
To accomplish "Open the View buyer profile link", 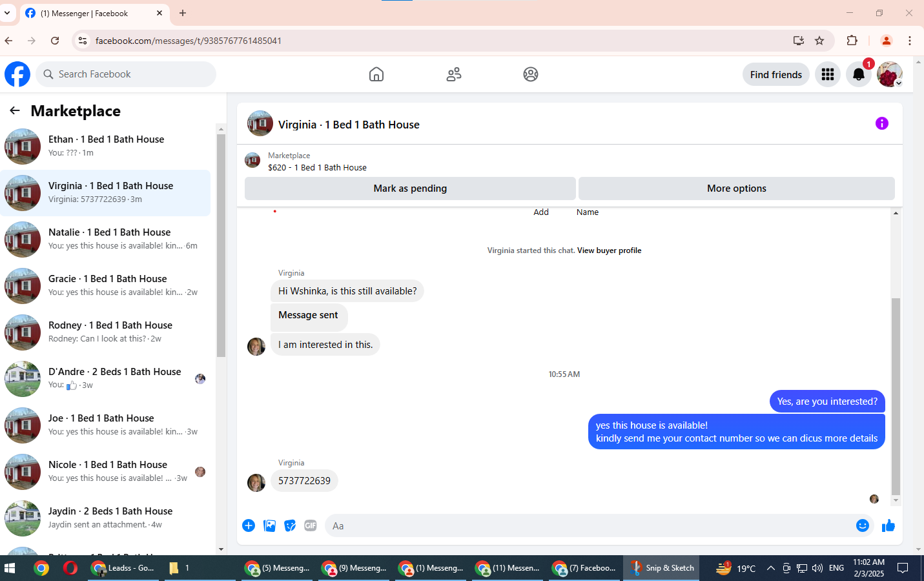I will coord(609,250).
